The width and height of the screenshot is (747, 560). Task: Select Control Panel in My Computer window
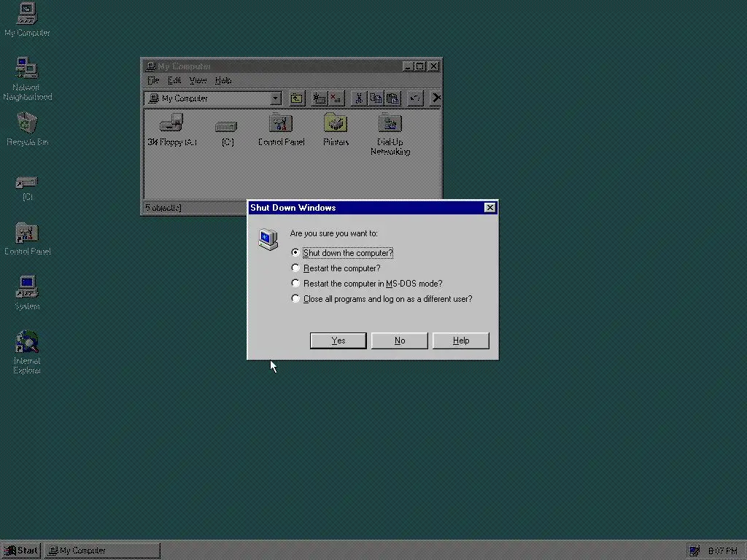(x=281, y=130)
